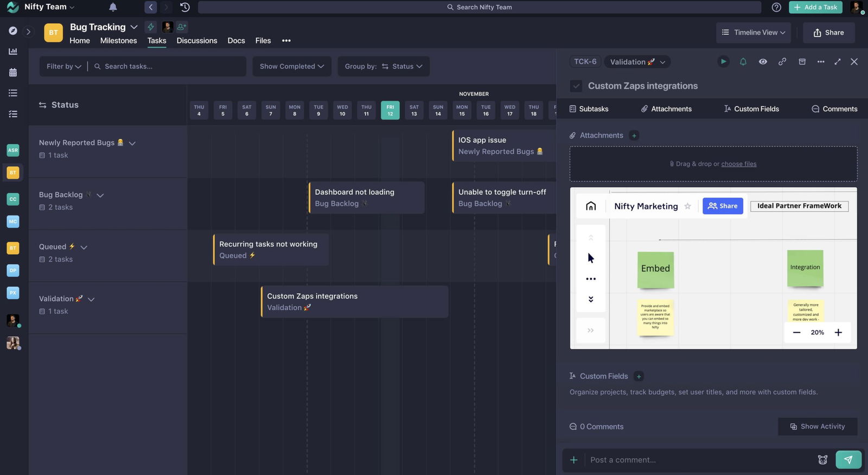Click the choose files link
The image size is (868, 475).
coord(738,164)
